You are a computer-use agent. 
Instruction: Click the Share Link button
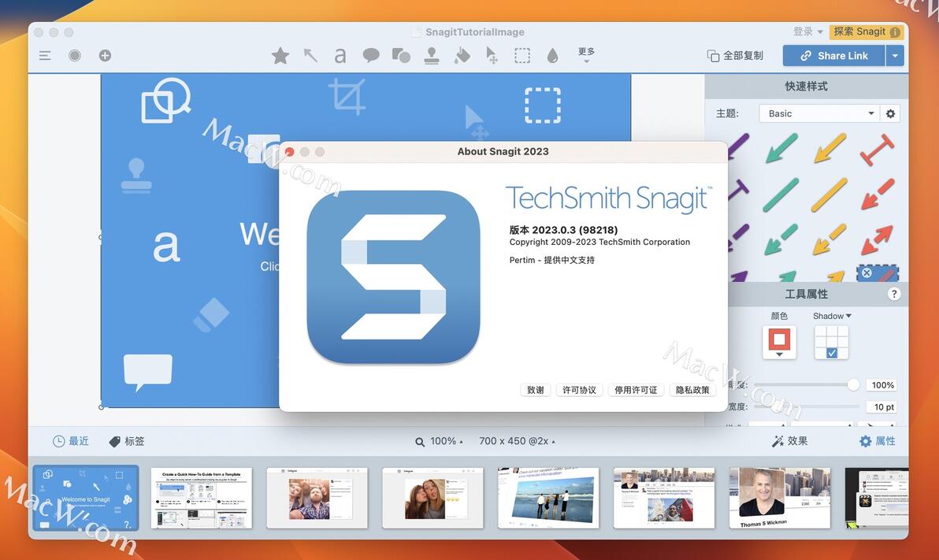(833, 56)
